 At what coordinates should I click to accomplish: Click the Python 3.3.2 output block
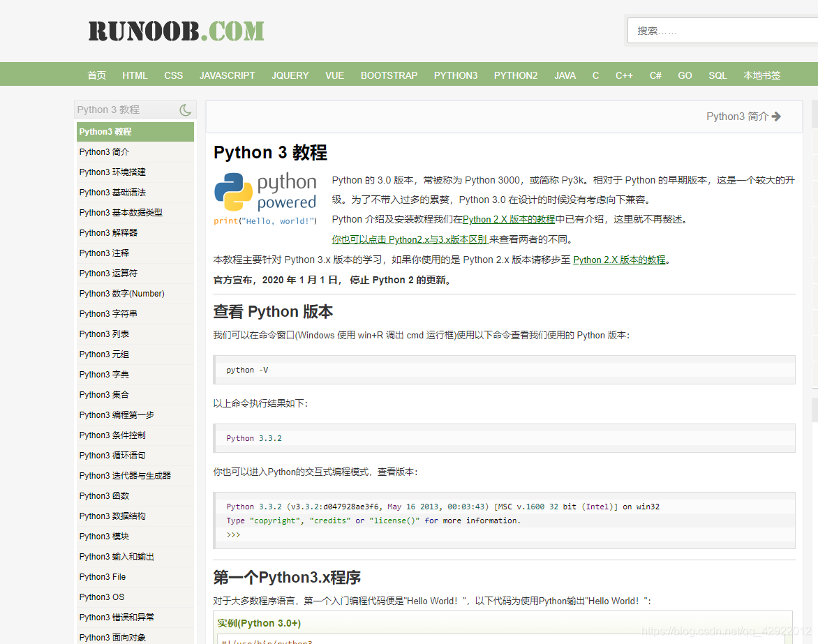click(504, 438)
